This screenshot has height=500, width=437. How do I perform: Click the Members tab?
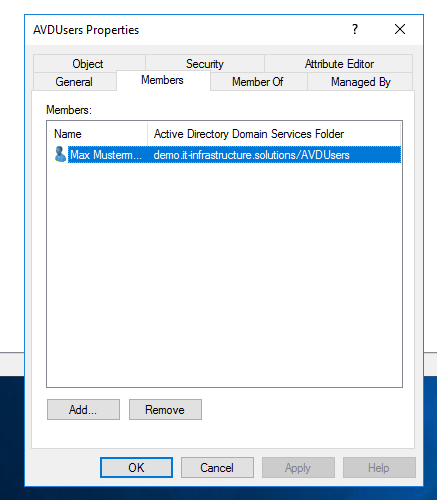[x=162, y=80]
